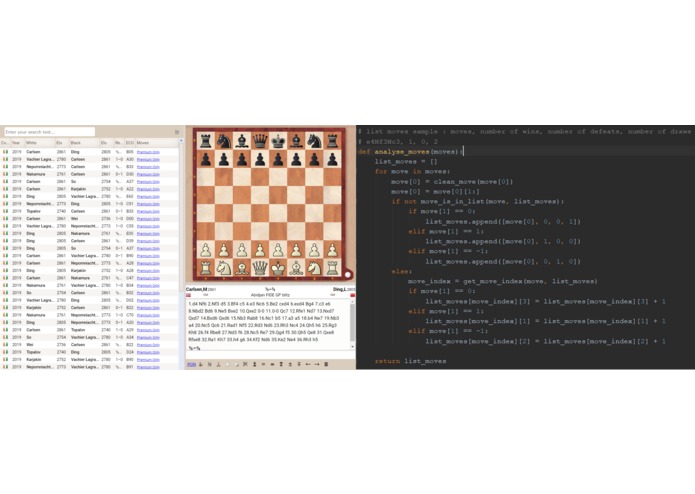This screenshot has width=695, height=494.
Task: Click the scissors cut icon in board toolbar
Action: (245, 364)
